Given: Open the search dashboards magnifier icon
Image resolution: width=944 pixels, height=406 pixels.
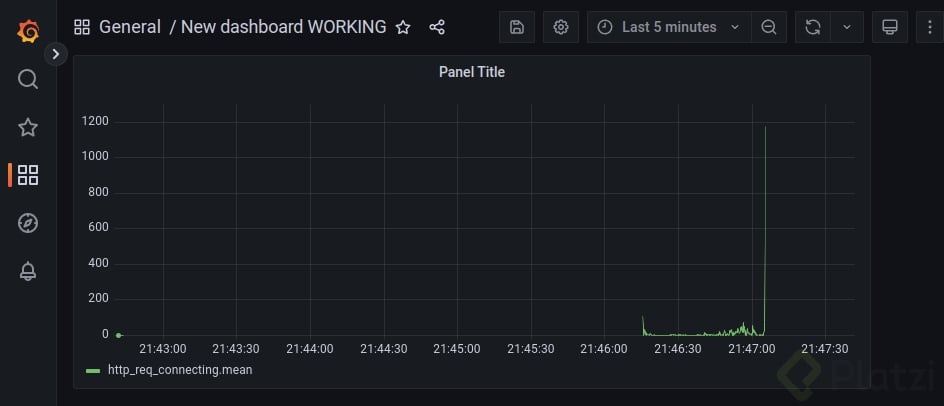Looking at the screenshot, I should tap(28, 79).
